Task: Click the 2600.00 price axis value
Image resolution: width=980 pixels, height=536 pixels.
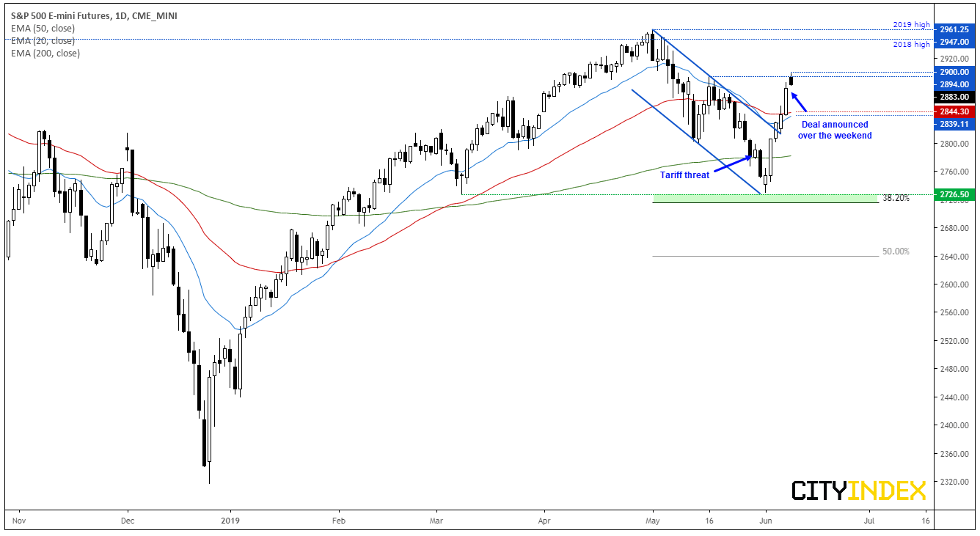Action: click(x=954, y=284)
